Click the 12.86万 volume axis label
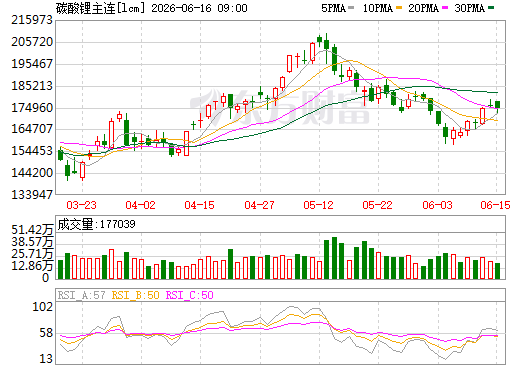Viewport: 520px width, 365px height. (x=32, y=266)
